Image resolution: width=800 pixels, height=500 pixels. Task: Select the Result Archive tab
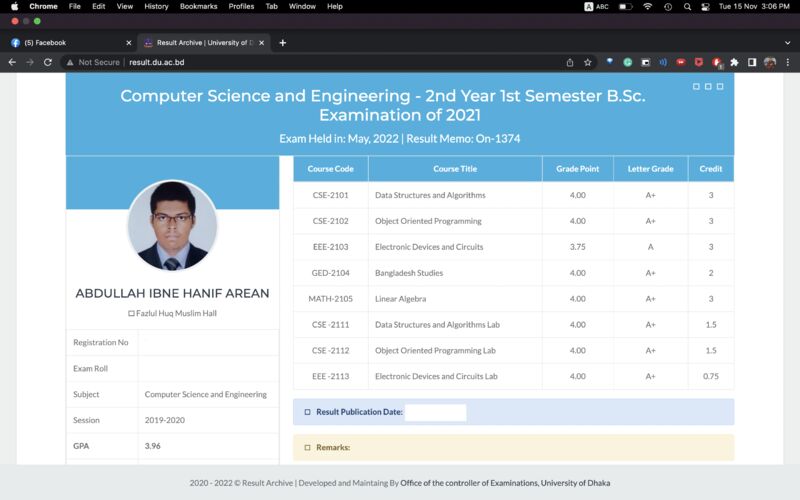[203, 43]
